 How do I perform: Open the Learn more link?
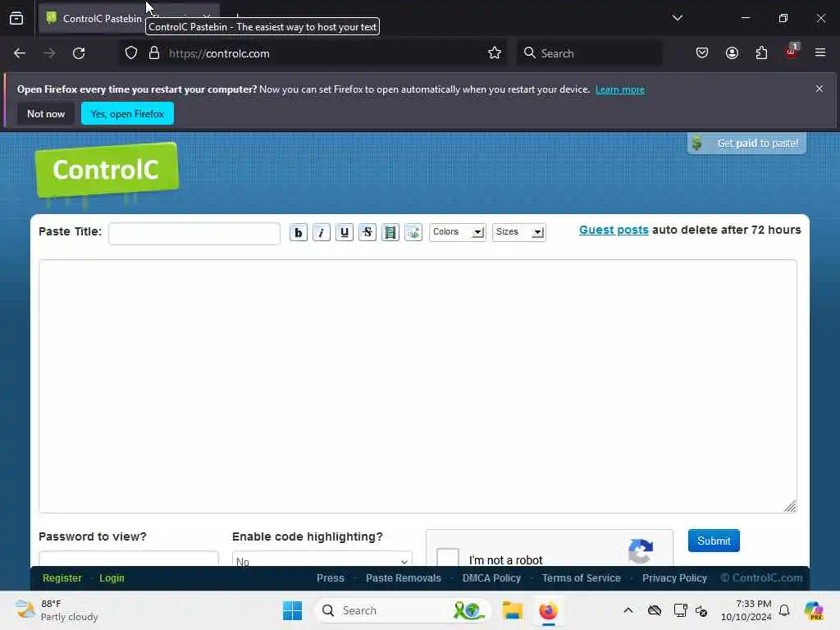pyautogui.click(x=620, y=89)
